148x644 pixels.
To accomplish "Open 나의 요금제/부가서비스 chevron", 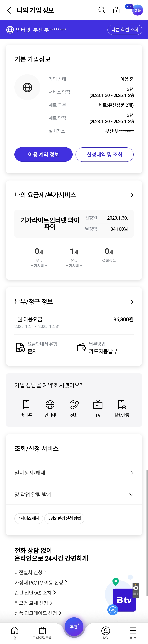I will click(132, 195).
